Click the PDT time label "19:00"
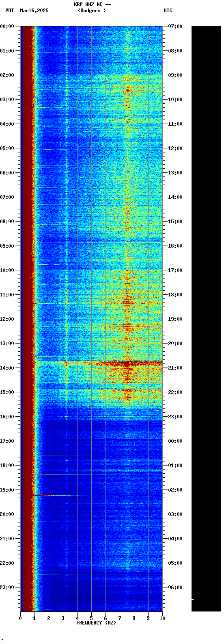 [7, 490]
